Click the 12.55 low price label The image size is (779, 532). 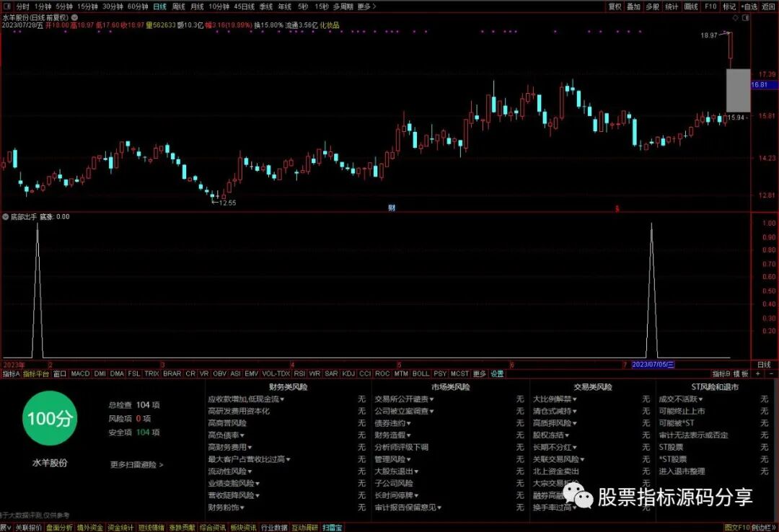tap(227, 203)
